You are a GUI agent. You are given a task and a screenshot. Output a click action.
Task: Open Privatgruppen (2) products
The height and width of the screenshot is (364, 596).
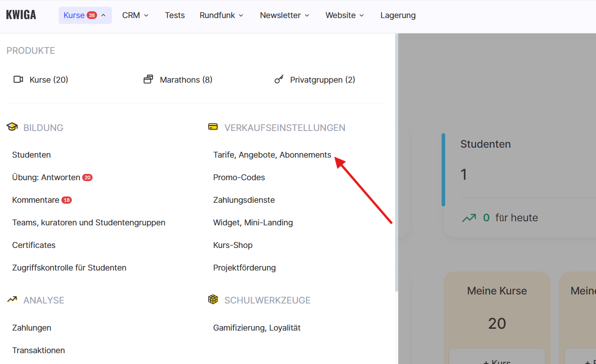point(315,79)
